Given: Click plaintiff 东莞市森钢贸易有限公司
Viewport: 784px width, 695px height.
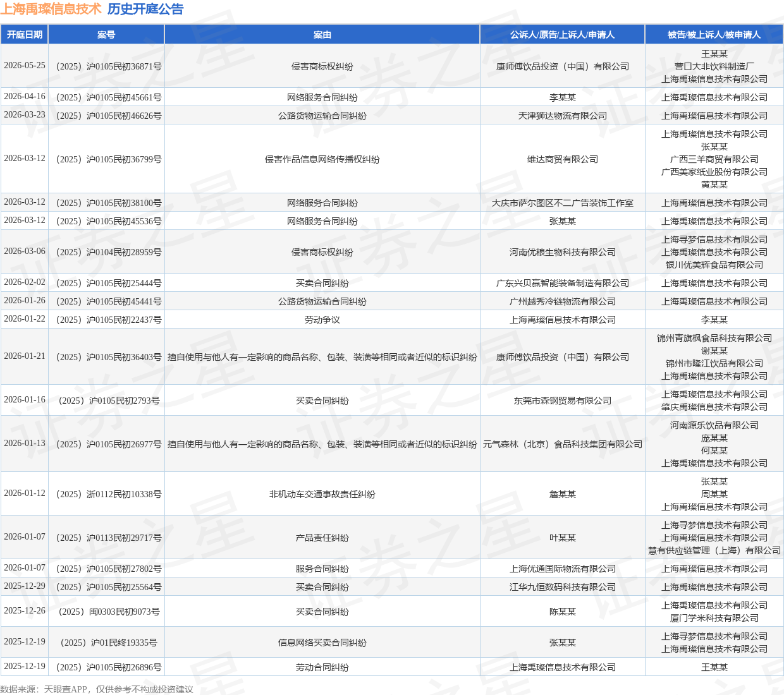Looking at the screenshot, I should pos(563,401).
